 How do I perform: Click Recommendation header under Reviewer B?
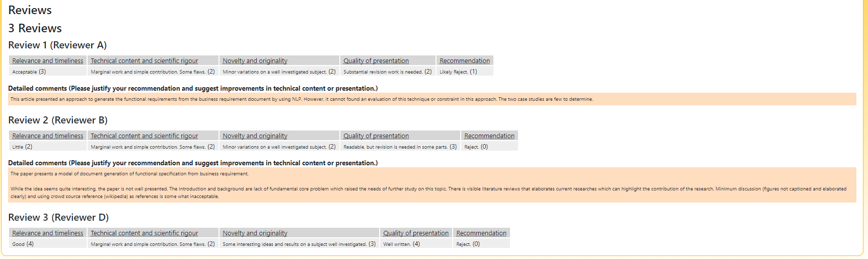489,136
